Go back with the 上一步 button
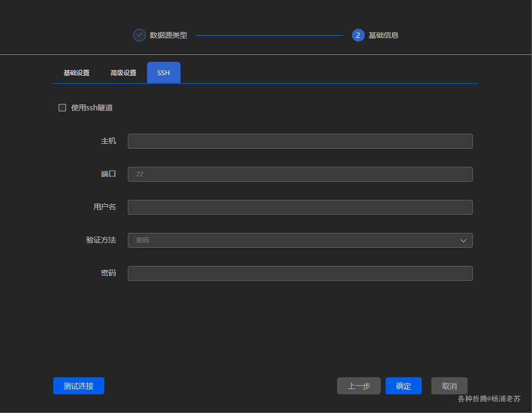 358,386
